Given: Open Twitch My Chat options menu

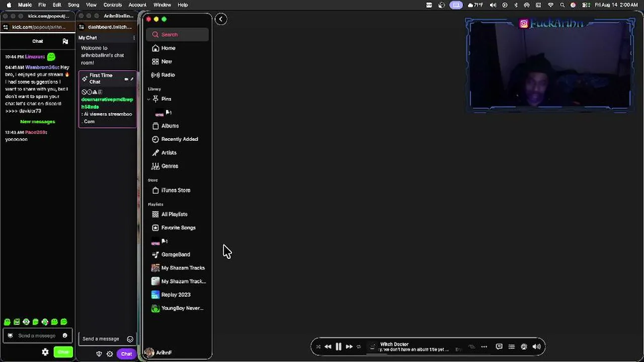Looking at the screenshot, I should coord(134,38).
